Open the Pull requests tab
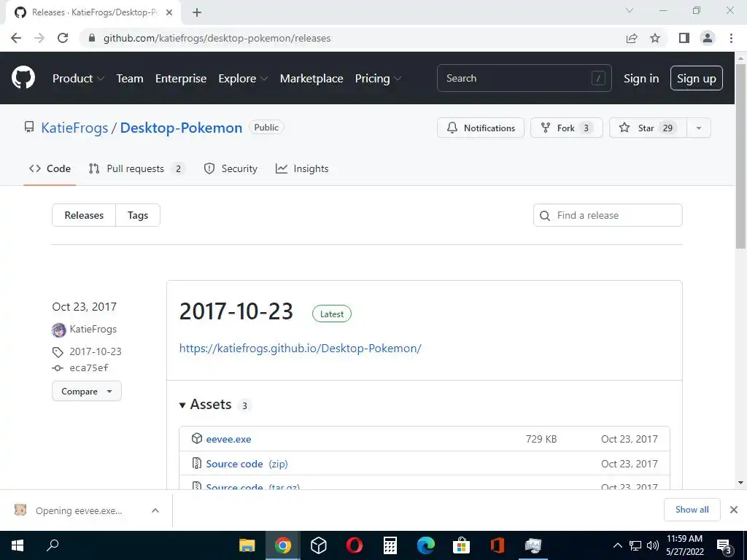Image resolution: width=747 pixels, height=560 pixels. [x=136, y=168]
